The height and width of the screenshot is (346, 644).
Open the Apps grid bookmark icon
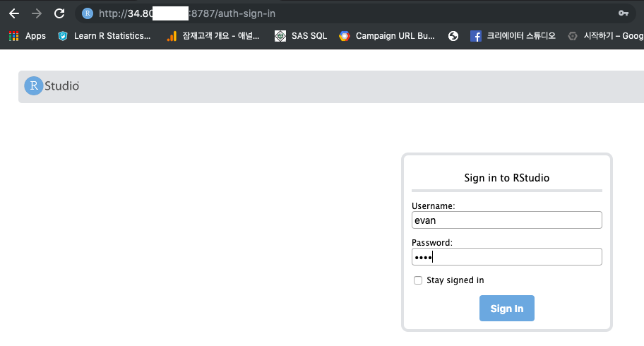tap(14, 36)
